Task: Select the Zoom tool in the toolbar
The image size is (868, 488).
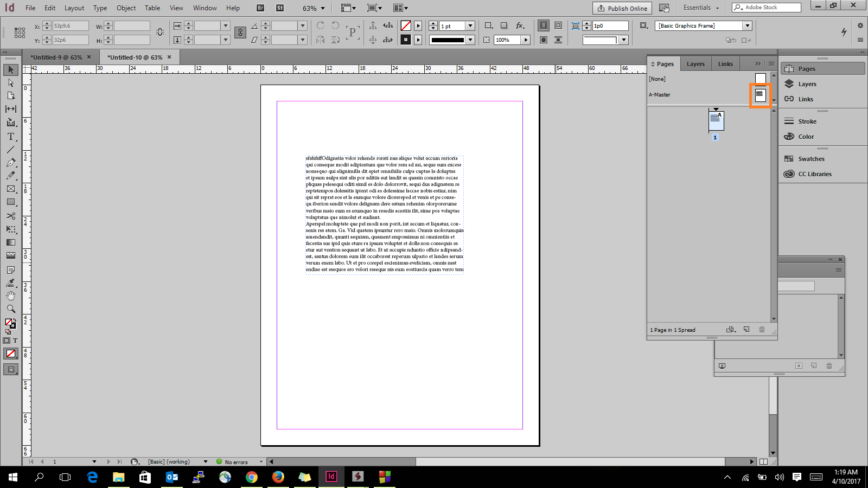Action: [10, 309]
